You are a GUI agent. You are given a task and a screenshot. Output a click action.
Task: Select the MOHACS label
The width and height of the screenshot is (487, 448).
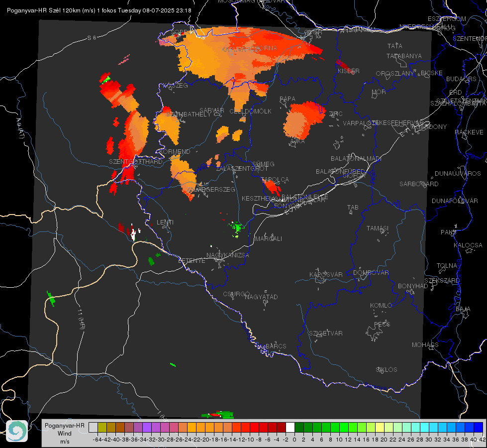(425, 345)
